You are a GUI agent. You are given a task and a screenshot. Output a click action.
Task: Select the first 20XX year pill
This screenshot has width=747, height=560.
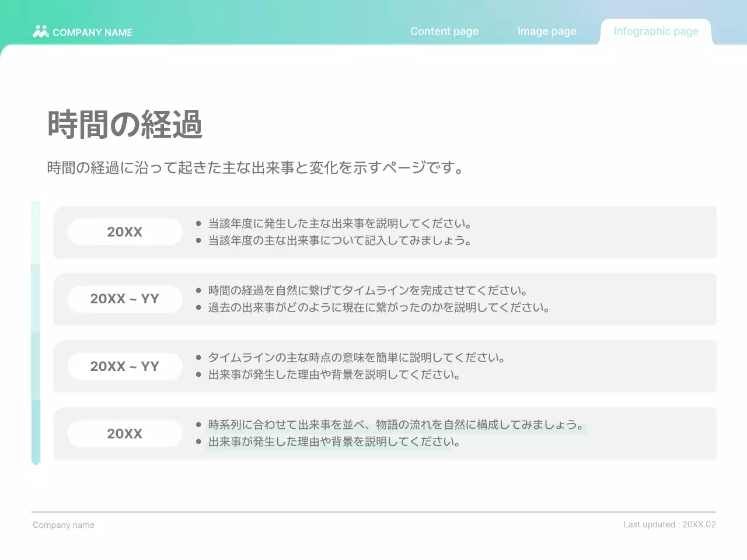point(124,232)
